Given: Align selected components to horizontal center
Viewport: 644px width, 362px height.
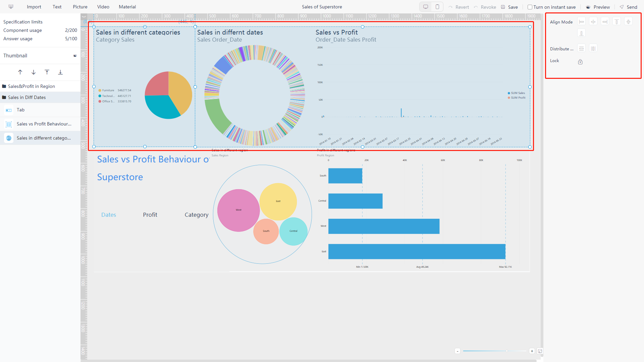Looking at the screenshot, I should click(x=593, y=22).
